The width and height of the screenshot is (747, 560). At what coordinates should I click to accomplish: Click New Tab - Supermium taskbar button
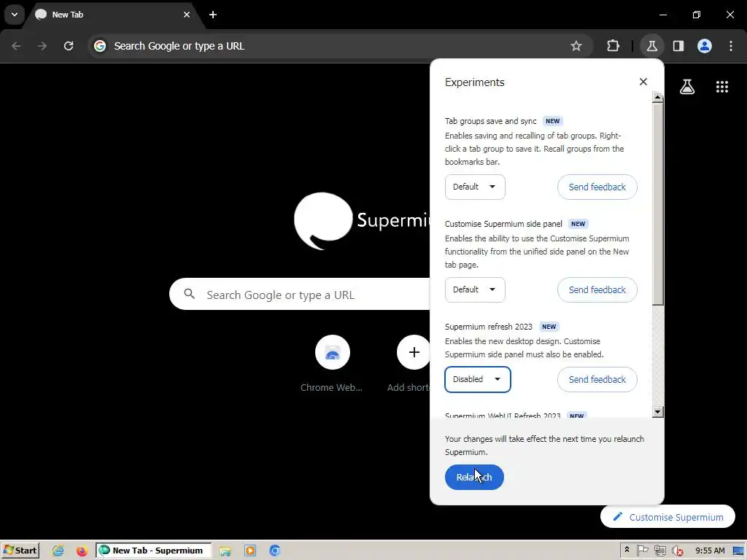tap(153, 551)
